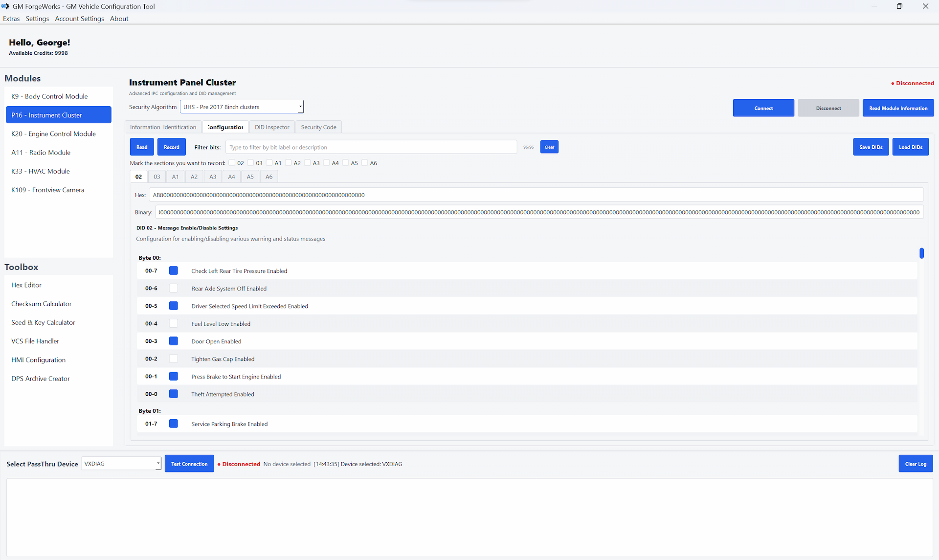The width and height of the screenshot is (939, 560).
Task: Click the Connect button
Action: (763, 108)
